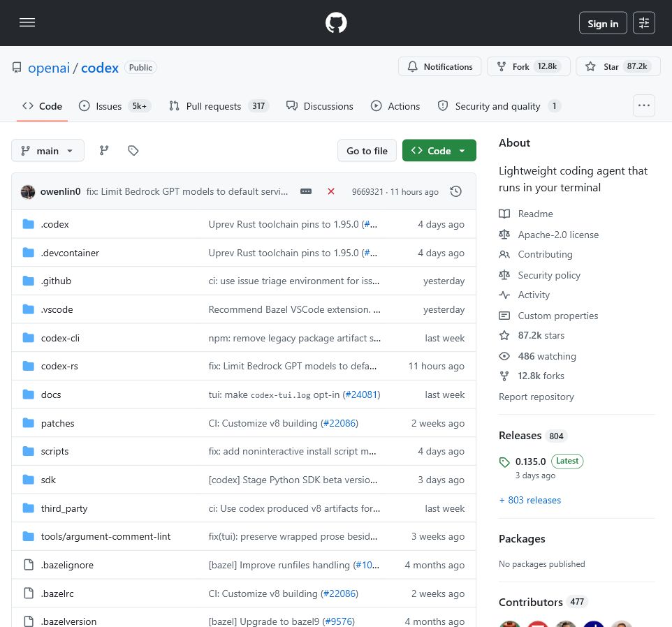The width and height of the screenshot is (672, 627).
Task: Click the Sign in button
Action: click(x=603, y=23)
